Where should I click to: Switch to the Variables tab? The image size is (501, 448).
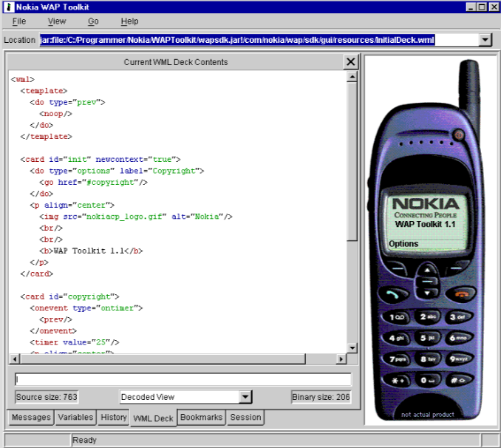click(75, 417)
